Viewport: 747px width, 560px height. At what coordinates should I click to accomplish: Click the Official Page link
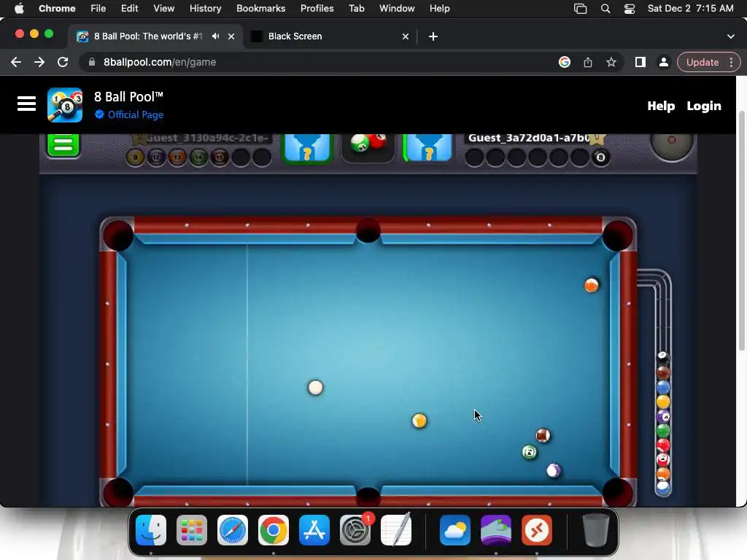135,114
